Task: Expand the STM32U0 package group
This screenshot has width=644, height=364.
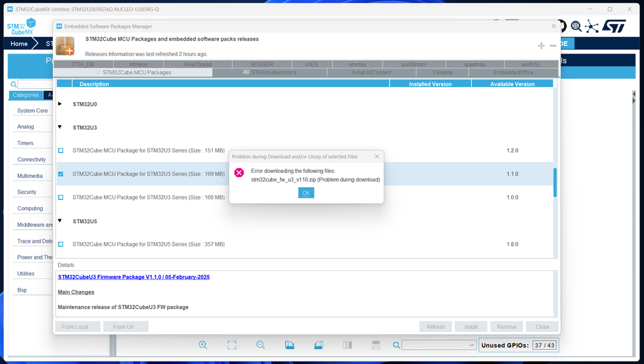Action: pos(60,104)
